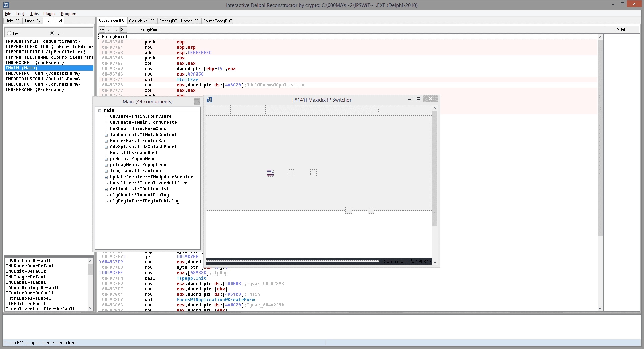Click the scroll down arrow of alias list

90,308
